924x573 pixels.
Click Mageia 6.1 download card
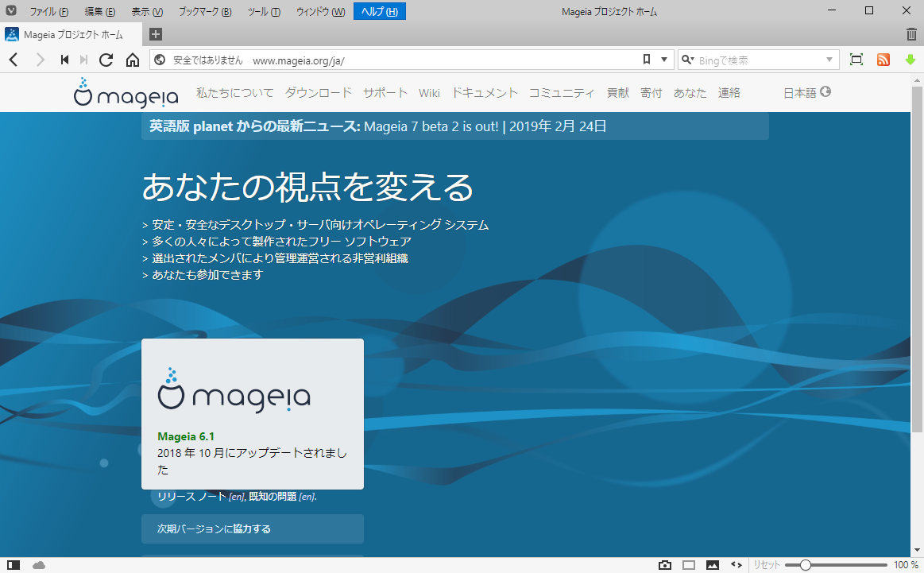coord(252,414)
